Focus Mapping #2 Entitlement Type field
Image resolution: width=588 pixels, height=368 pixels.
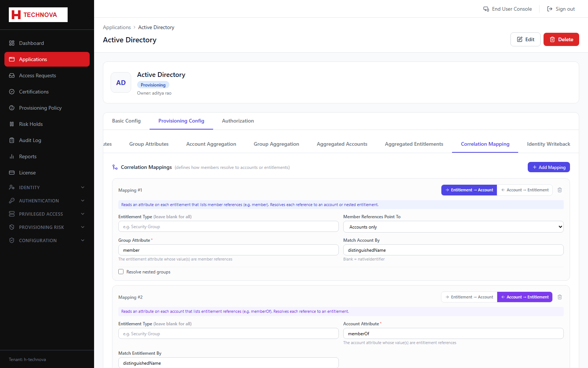(x=229, y=333)
